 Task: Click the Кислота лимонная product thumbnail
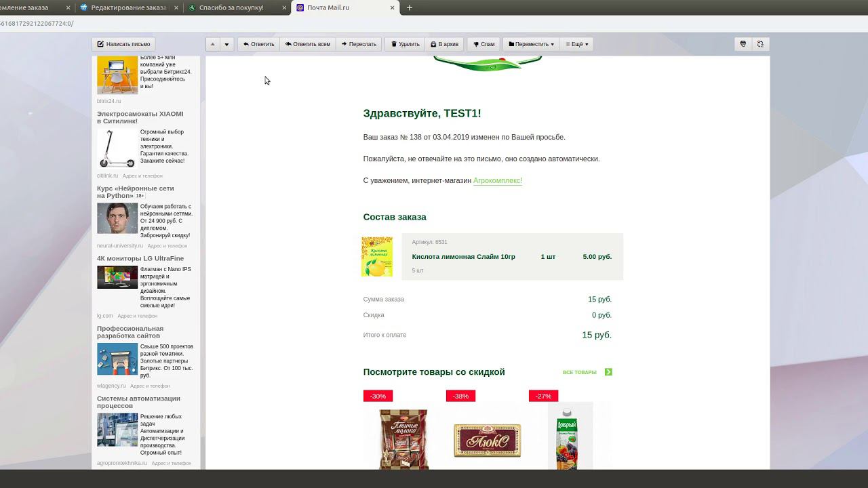pyautogui.click(x=377, y=257)
